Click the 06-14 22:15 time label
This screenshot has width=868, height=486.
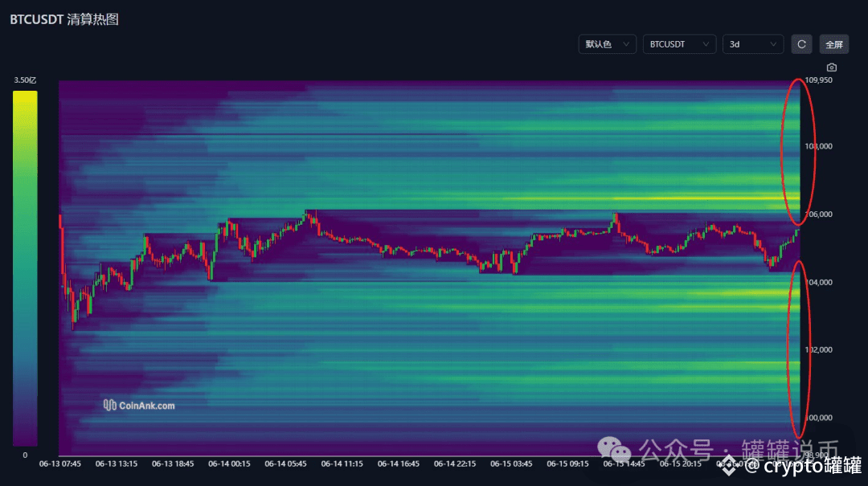click(x=455, y=464)
